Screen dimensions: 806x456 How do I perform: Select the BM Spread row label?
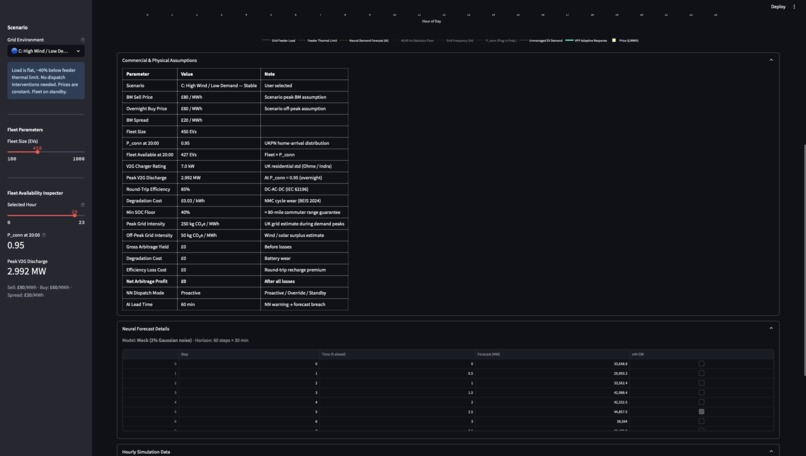pyautogui.click(x=137, y=120)
